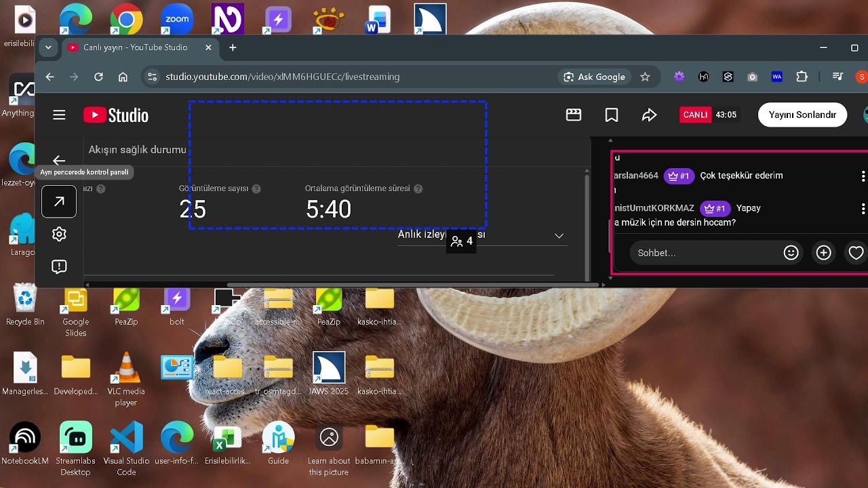Select the VLC media player desktop icon

pyautogui.click(x=126, y=380)
